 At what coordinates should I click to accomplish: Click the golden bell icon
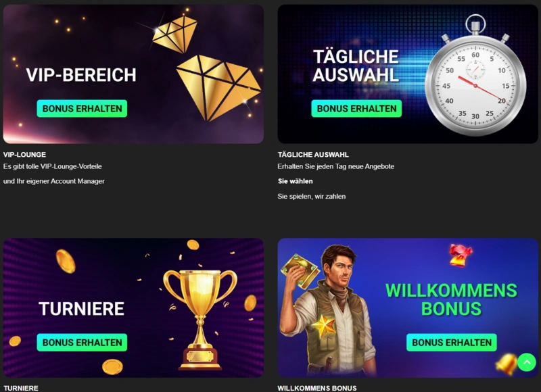[x=506, y=364]
